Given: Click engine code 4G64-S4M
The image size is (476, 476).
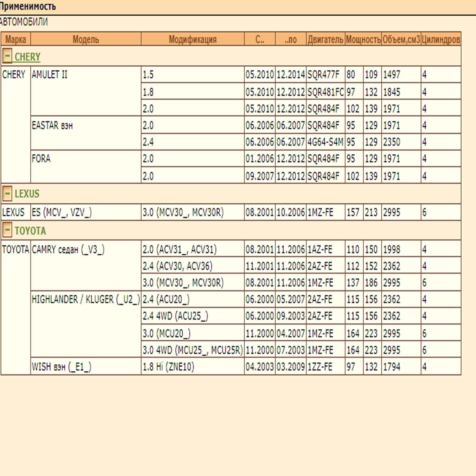Looking at the screenshot, I should click(325, 142).
